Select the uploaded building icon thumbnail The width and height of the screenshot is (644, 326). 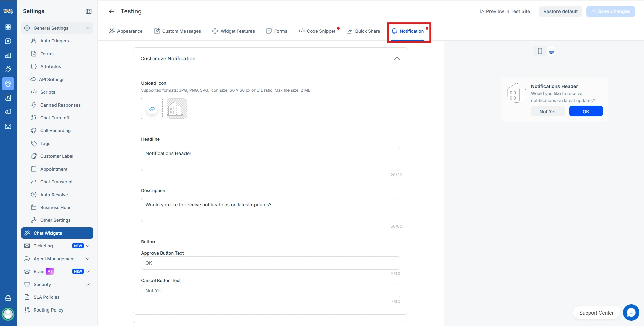coord(177,109)
